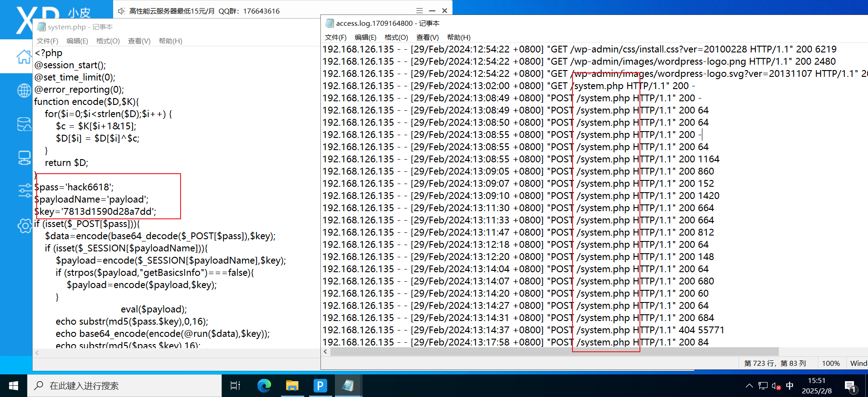Screen dimensions: 868x397
Task: Click the 13:11:47 log line ending 200 812
Action: click(518, 232)
